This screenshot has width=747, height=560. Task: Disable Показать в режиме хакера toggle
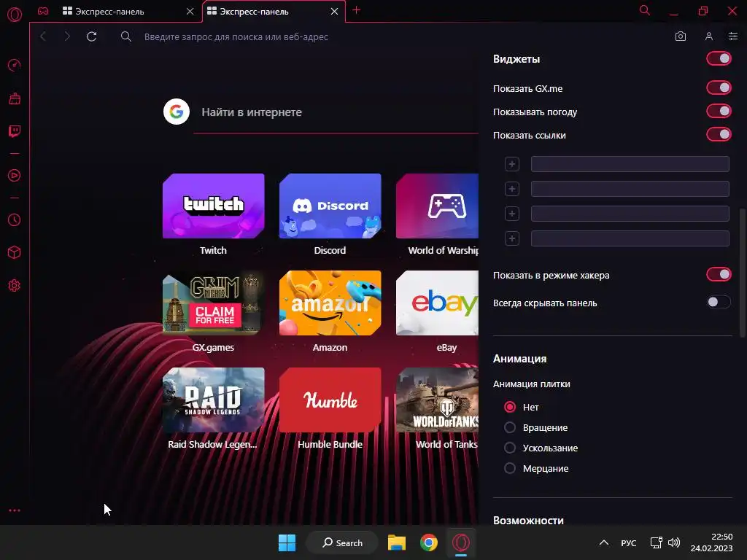point(719,274)
